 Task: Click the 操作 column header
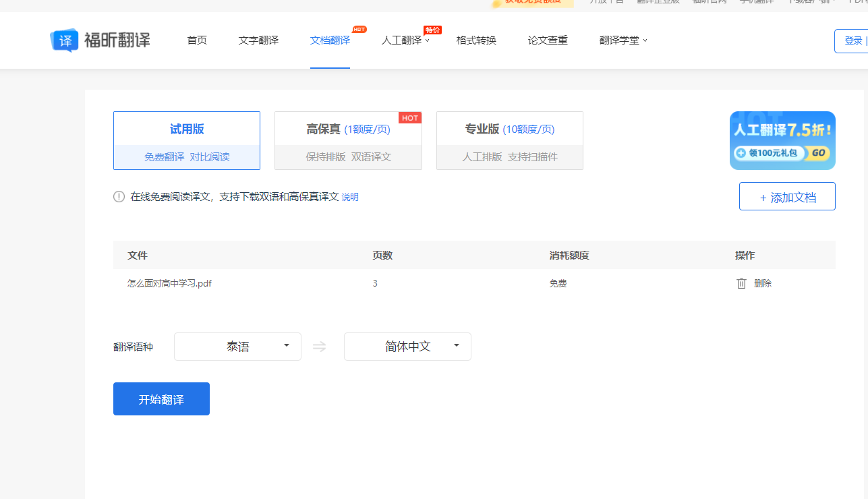745,256
